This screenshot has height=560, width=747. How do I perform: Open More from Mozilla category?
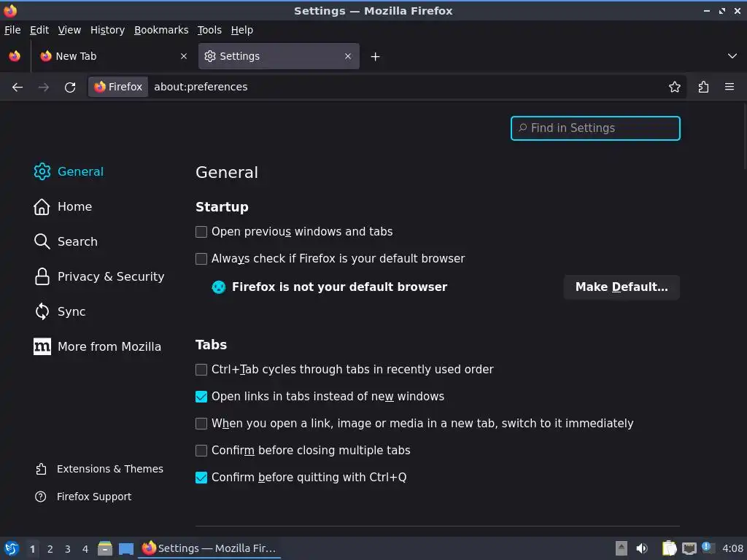(97, 346)
